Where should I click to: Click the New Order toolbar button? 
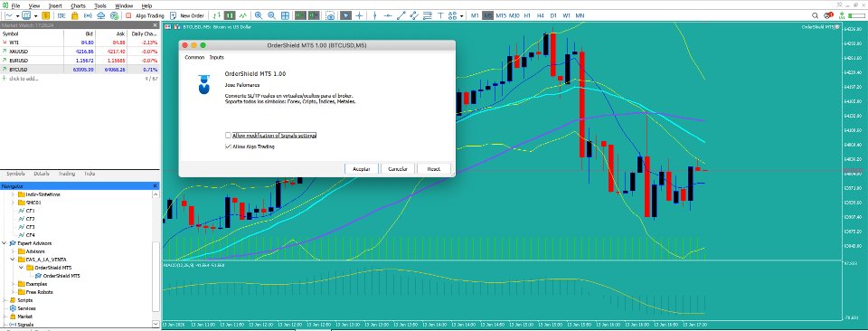click(x=188, y=15)
